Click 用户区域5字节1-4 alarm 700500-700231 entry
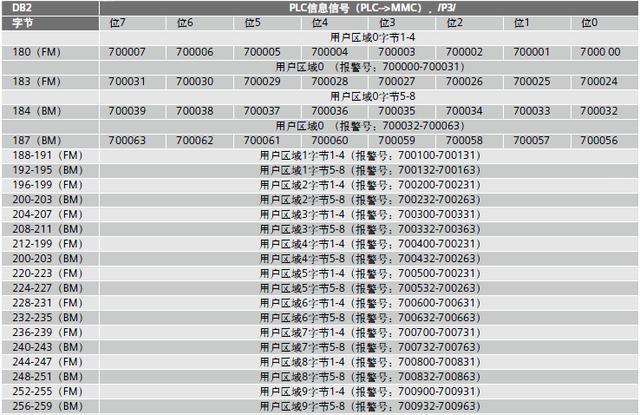Viewport: 640px width, 415px height. [x=370, y=273]
